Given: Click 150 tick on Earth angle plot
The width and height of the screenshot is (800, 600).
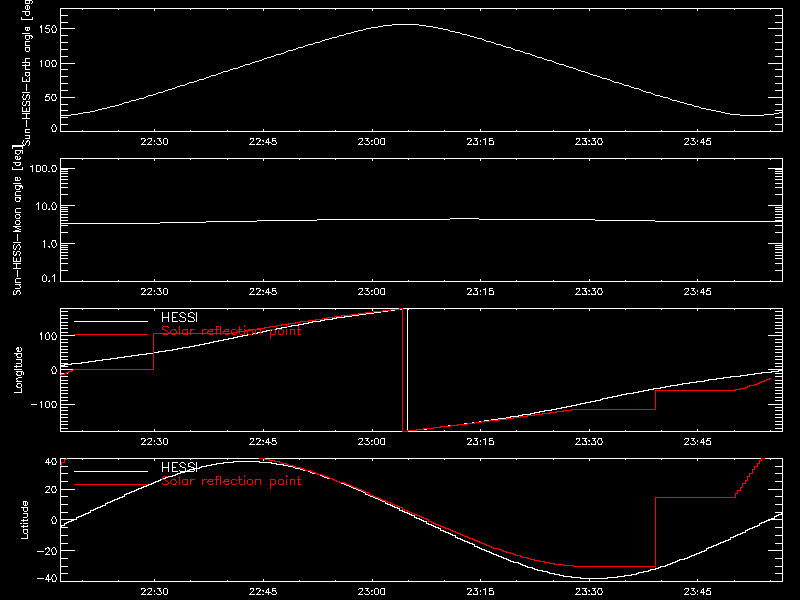Looking at the screenshot, I should tap(50, 29).
